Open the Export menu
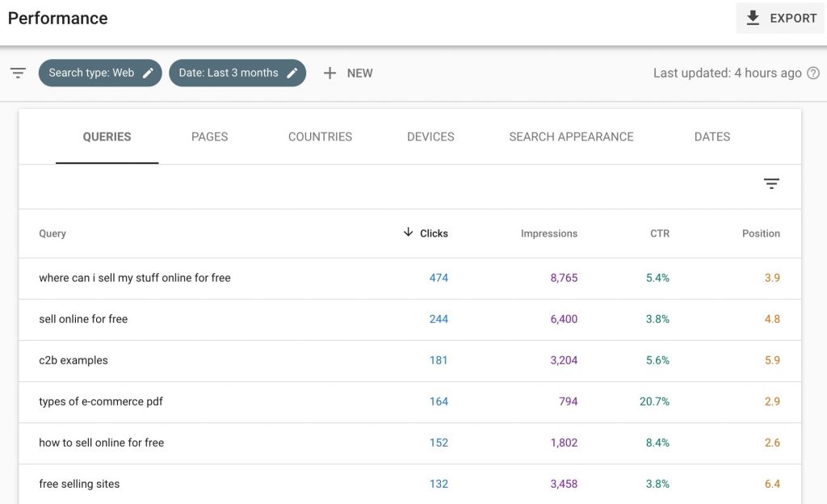This screenshot has height=504, width=827. (x=779, y=18)
